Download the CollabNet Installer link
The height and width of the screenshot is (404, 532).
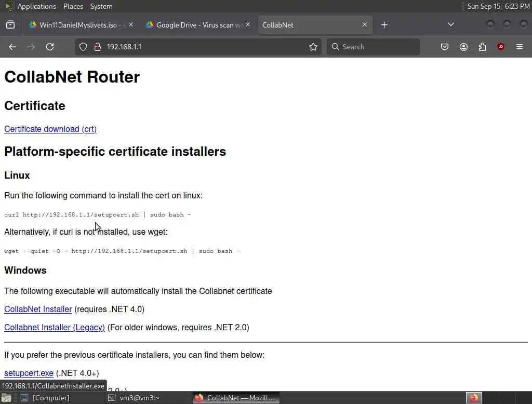38,309
